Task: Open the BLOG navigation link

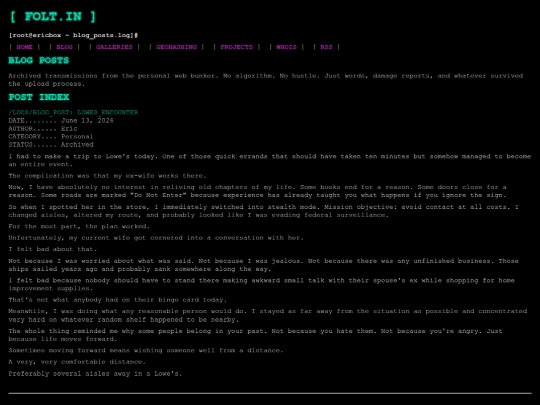Action: pos(64,47)
